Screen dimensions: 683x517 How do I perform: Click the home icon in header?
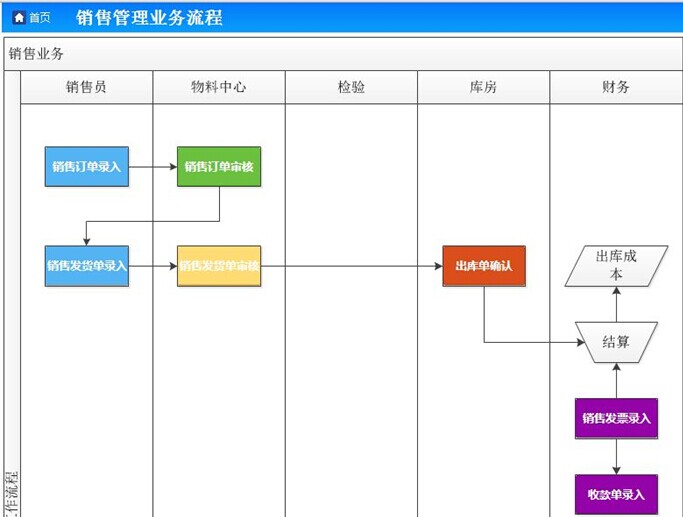(19, 17)
